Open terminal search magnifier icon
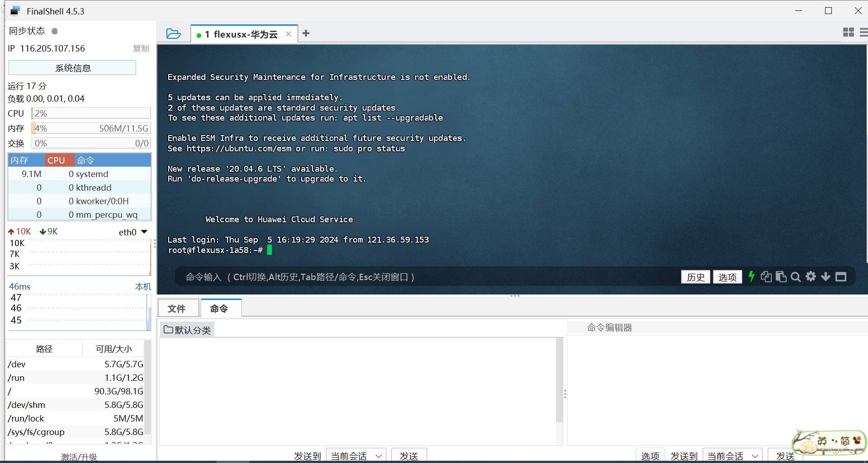 coord(796,277)
